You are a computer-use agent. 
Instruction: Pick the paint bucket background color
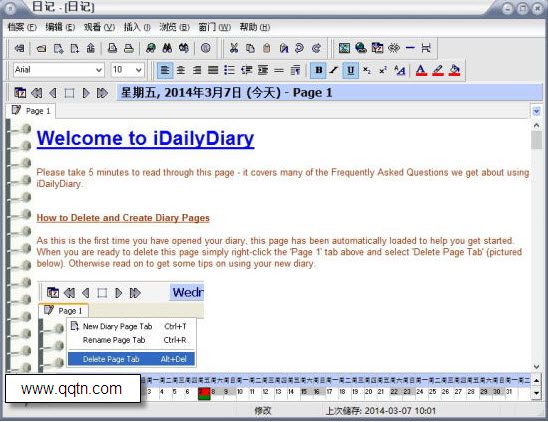(454, 70)
